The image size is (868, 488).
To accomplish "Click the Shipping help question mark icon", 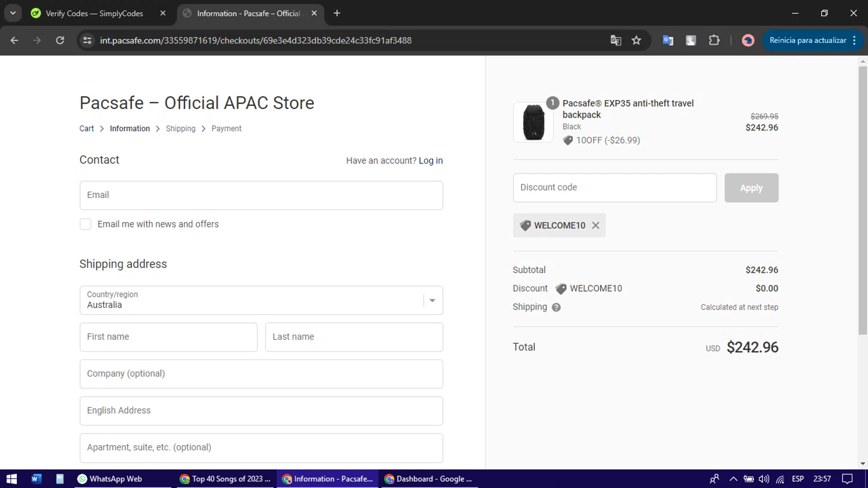I will (x=556, y=307).
